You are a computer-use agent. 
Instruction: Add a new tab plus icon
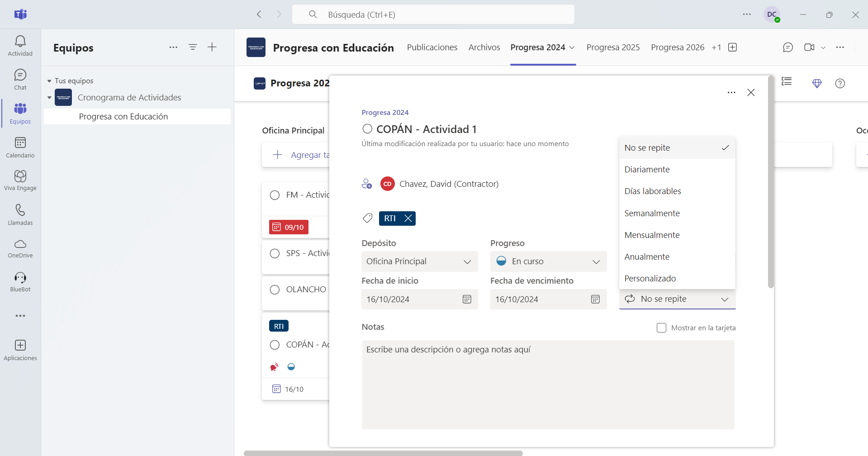(x=733, y=47)
